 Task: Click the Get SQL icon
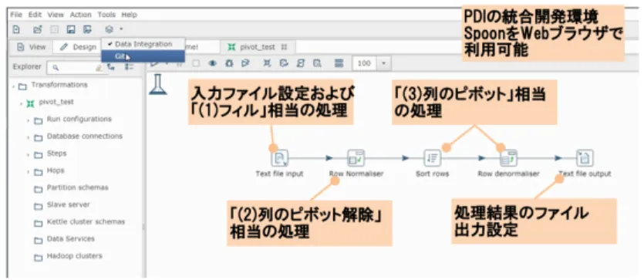coord(300,63)
